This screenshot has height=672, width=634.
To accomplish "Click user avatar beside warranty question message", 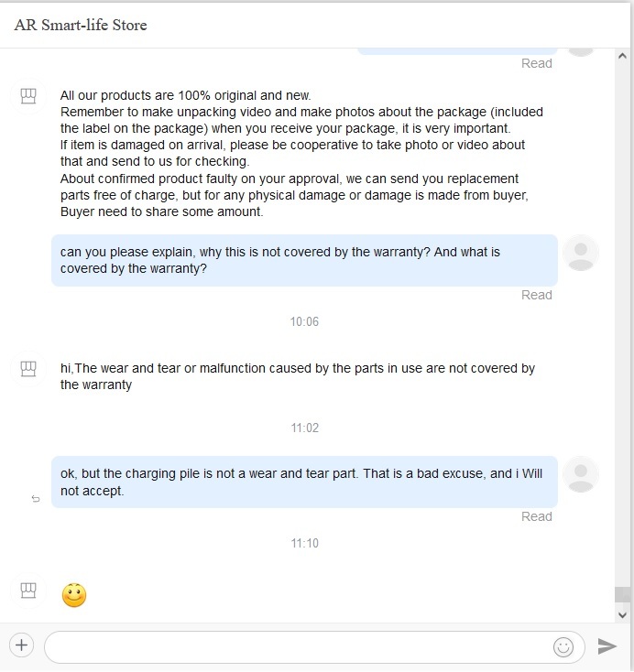I will tap(580, 253).
